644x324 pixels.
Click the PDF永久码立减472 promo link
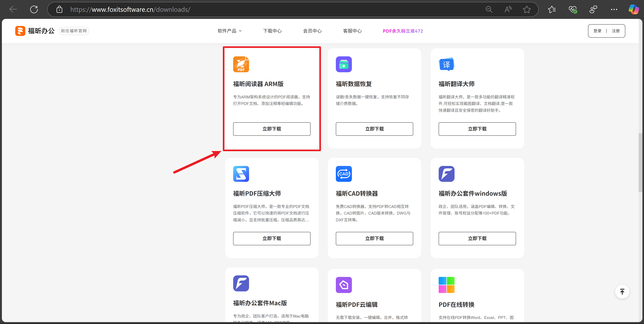point(402,31)
